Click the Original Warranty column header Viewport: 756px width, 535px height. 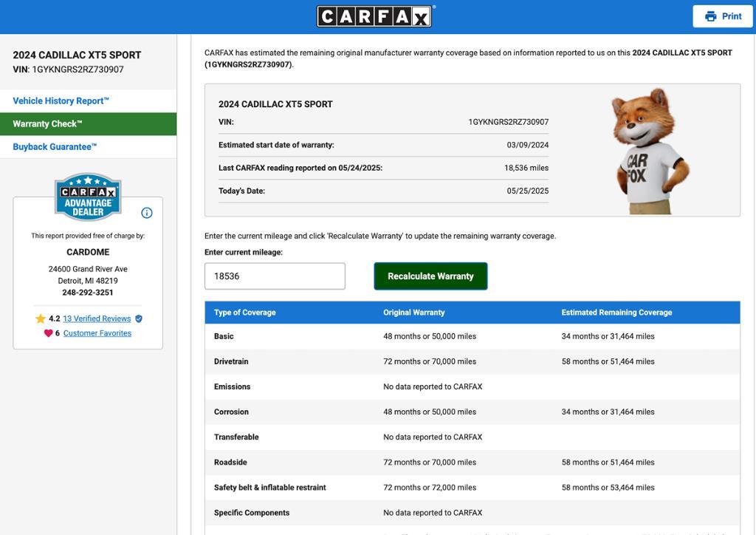click(x=413, y=312)
